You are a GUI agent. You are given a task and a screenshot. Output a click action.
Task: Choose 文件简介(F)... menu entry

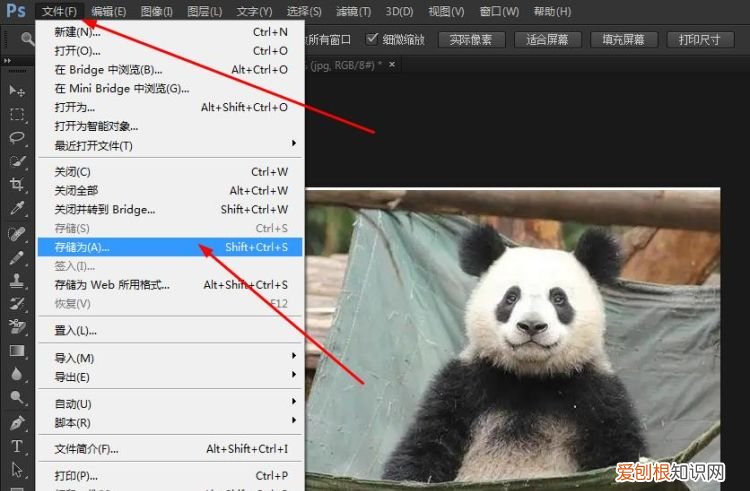170,449
